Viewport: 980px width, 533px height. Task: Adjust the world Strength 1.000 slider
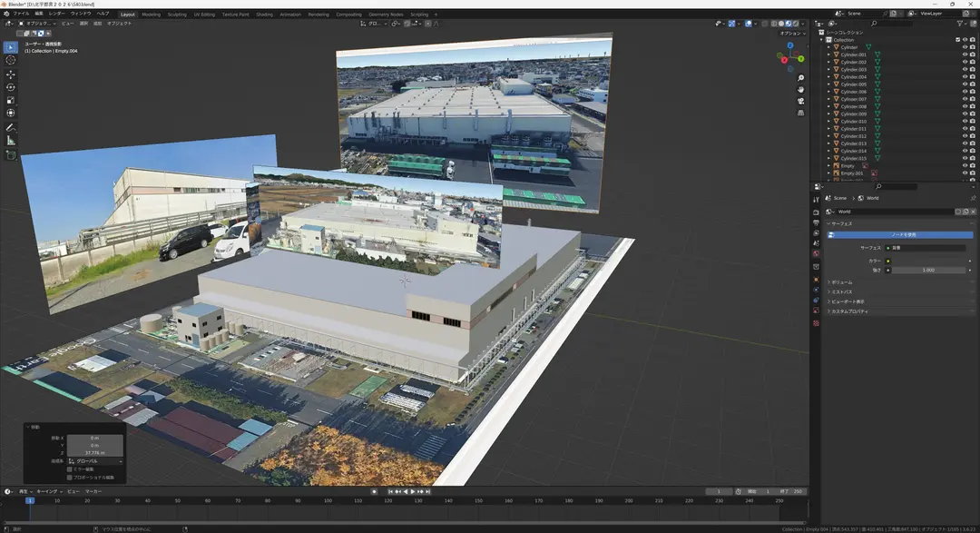click(927, 271)
